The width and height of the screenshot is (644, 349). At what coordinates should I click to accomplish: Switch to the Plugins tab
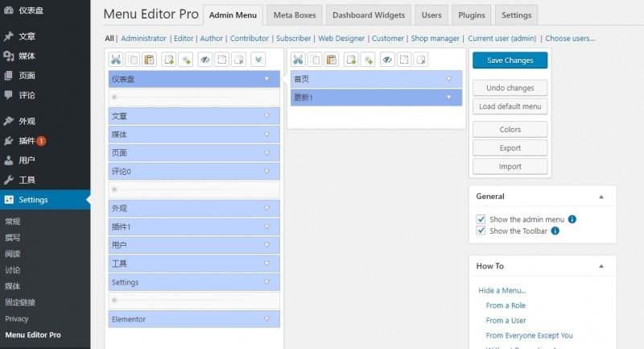pyautogui.click(x=472, y=15)
